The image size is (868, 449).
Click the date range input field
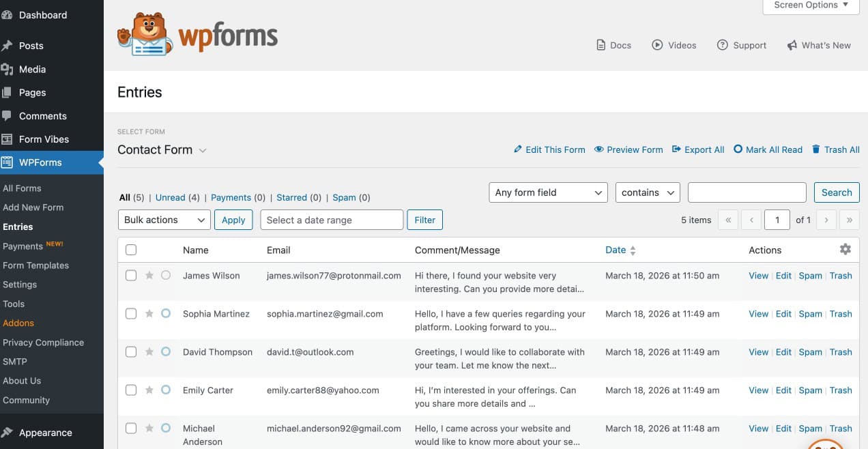[332, 220]
